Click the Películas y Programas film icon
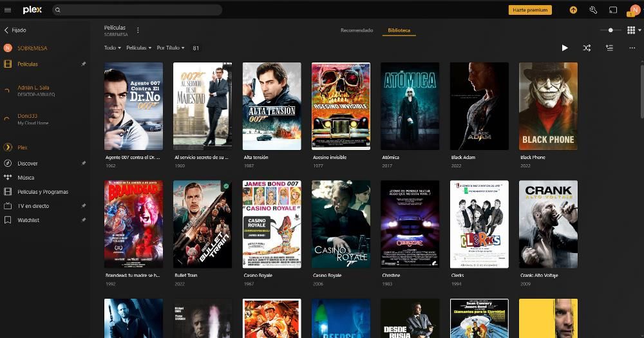 (x=7, y=192)
